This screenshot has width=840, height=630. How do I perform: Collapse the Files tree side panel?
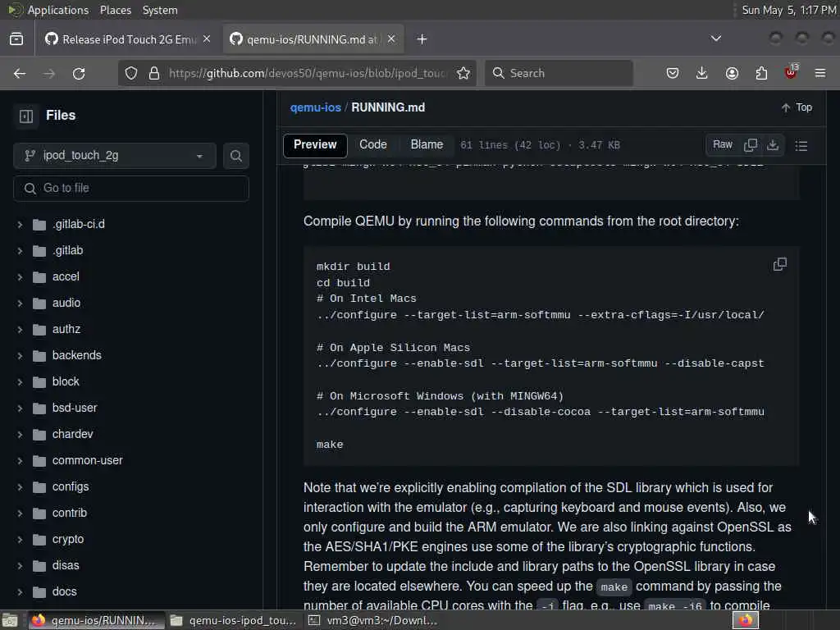pyautogui.click(x=26, y=116)
